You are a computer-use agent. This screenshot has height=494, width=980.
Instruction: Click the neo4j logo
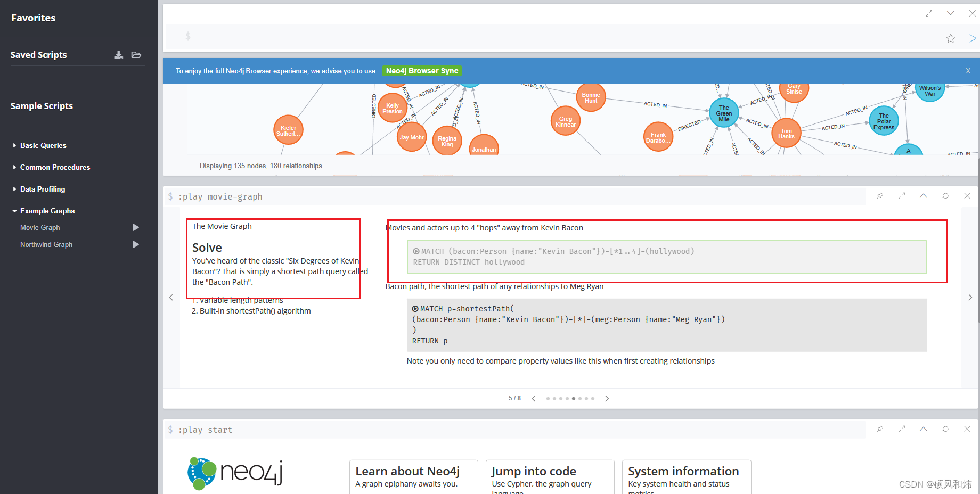point(235,473)
